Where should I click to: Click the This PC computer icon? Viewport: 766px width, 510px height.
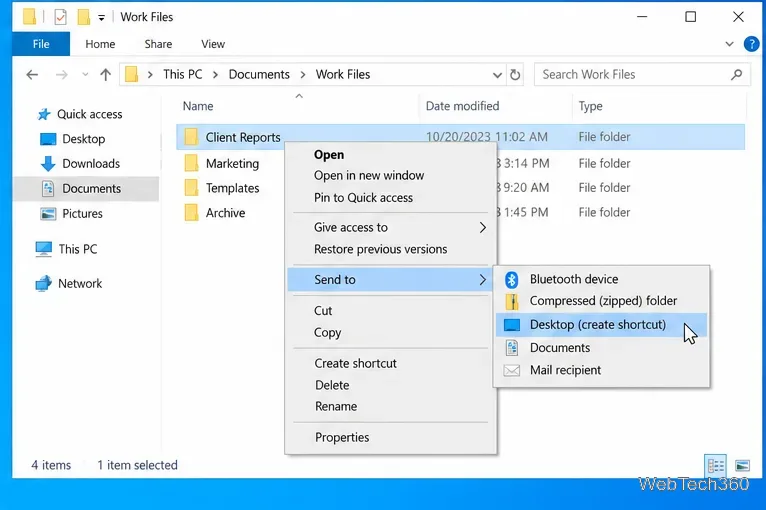(x=43, y=249)
